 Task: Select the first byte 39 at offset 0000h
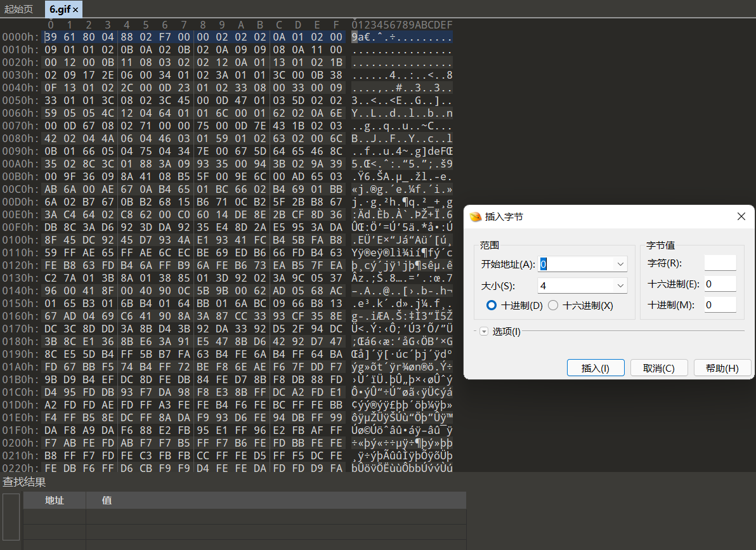pyautogui.click(x=50, y=37)
